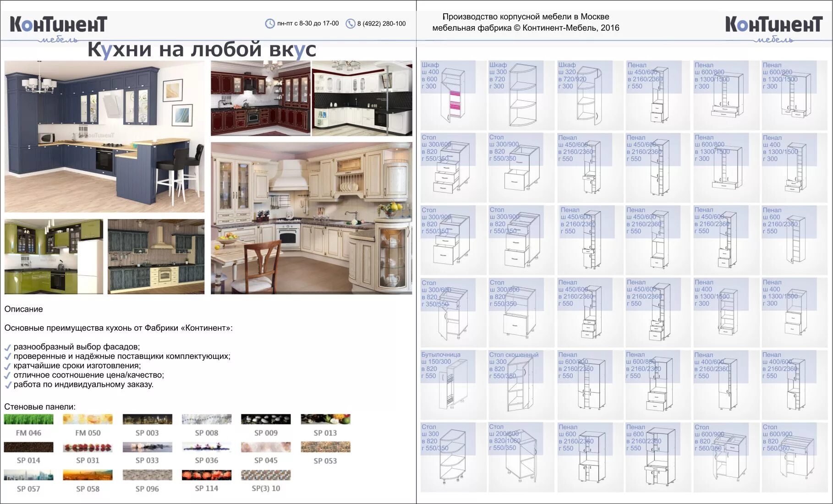Viewport: 833px width, 504px height.
Task: Select the SP 014 dark brown panel swatch
Action: (28, 447)
